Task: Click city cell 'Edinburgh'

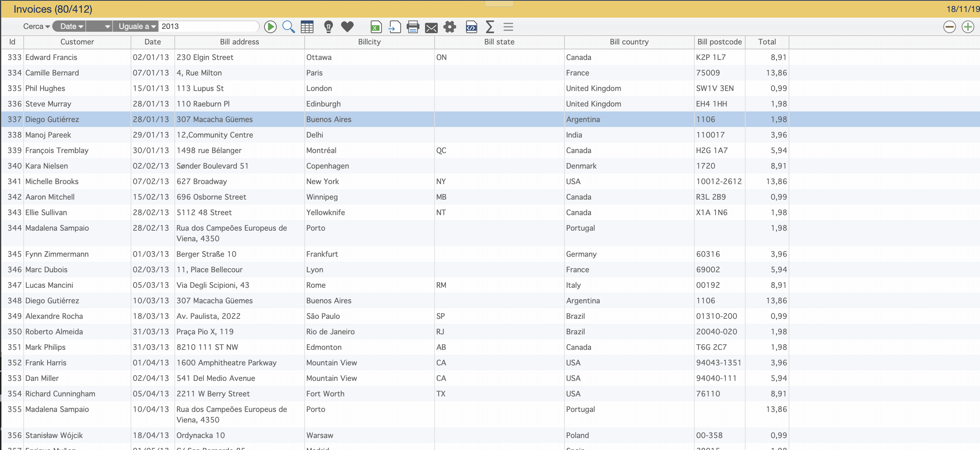Action: point(323,104)
